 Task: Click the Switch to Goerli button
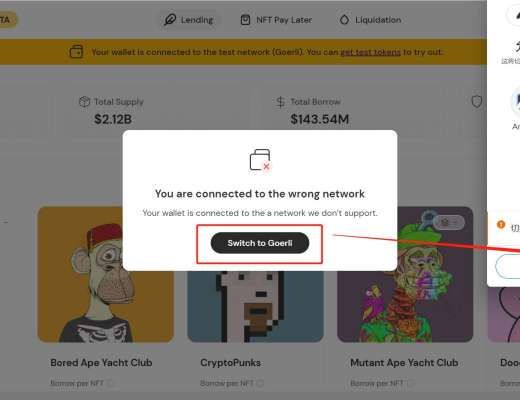260,243
